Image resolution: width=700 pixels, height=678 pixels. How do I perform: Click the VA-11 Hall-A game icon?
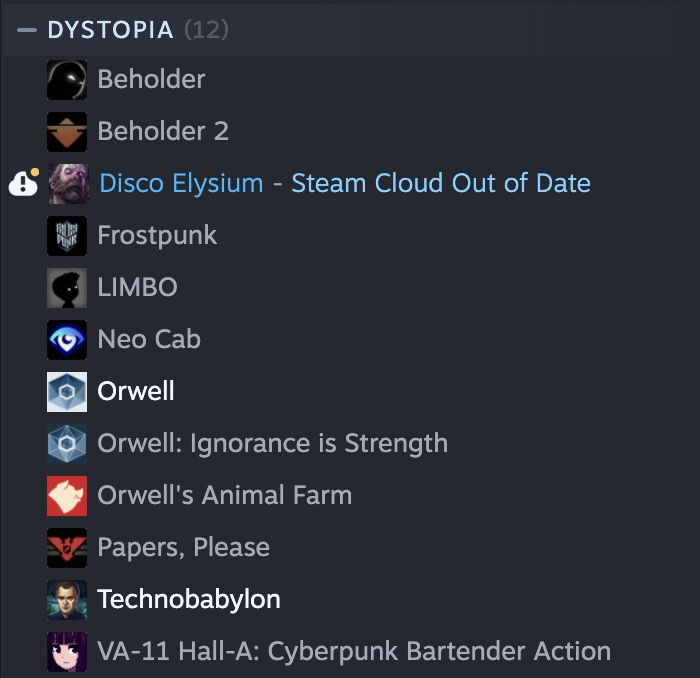tap(67, 652)
